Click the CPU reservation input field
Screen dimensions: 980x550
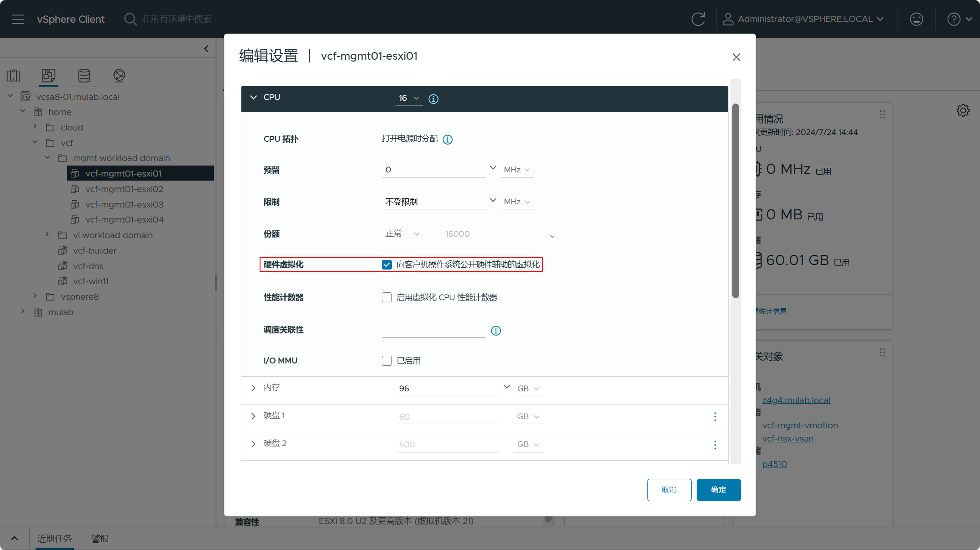click(433, 170)
